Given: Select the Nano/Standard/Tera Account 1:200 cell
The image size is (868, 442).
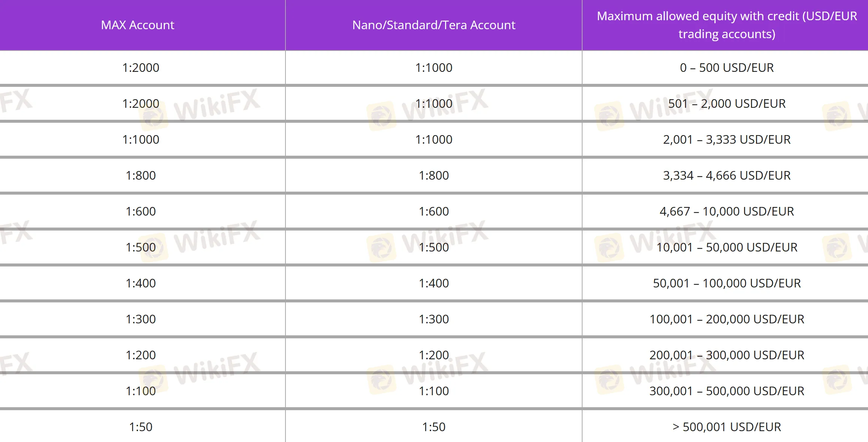Looking at the screenshot, I should pos(434,355).
